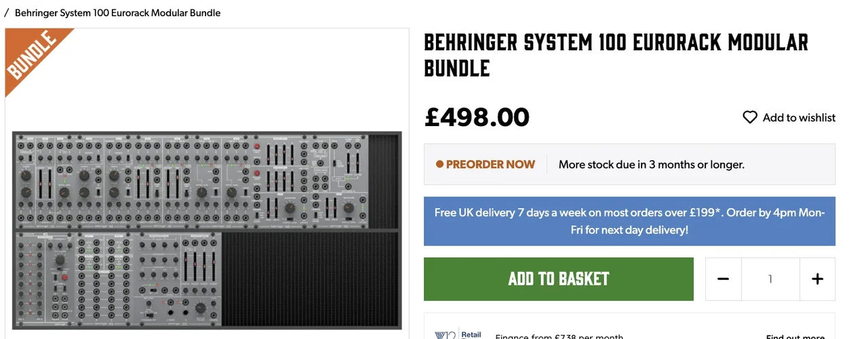Click the product title heading

click(616, 55)
